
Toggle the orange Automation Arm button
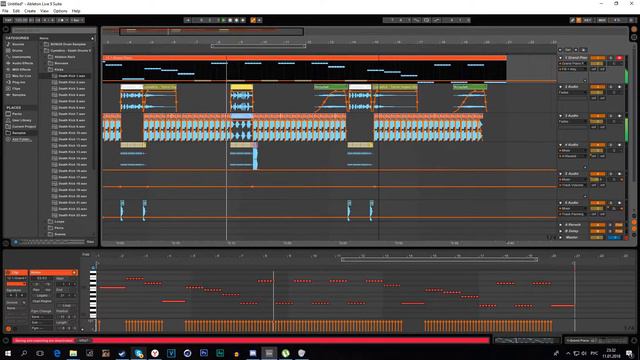pos(253,20)
